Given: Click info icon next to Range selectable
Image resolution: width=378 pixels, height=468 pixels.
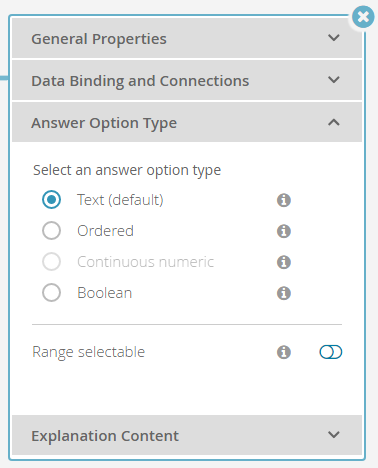Looking at the screenshot, I should [284, 352].
